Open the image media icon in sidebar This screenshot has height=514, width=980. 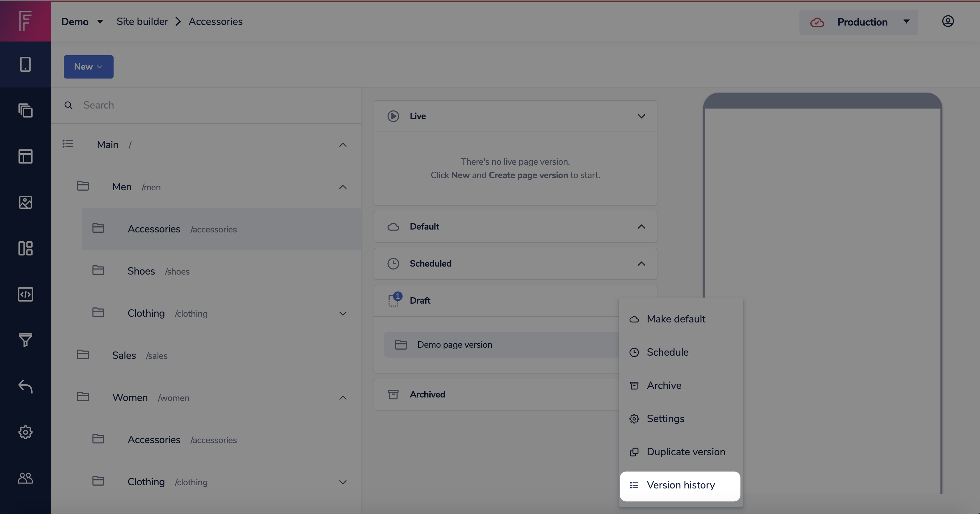point(26,202)
